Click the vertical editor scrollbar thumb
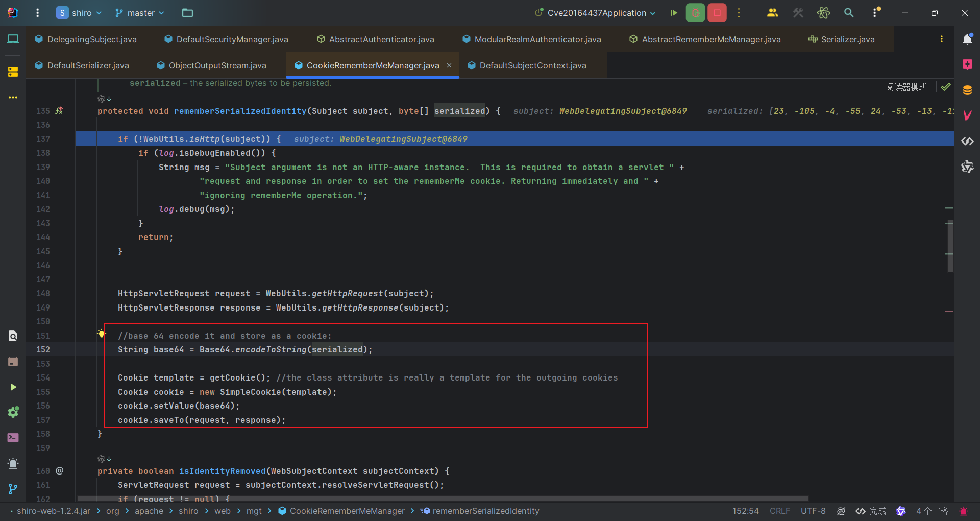 tap(950, 246)
